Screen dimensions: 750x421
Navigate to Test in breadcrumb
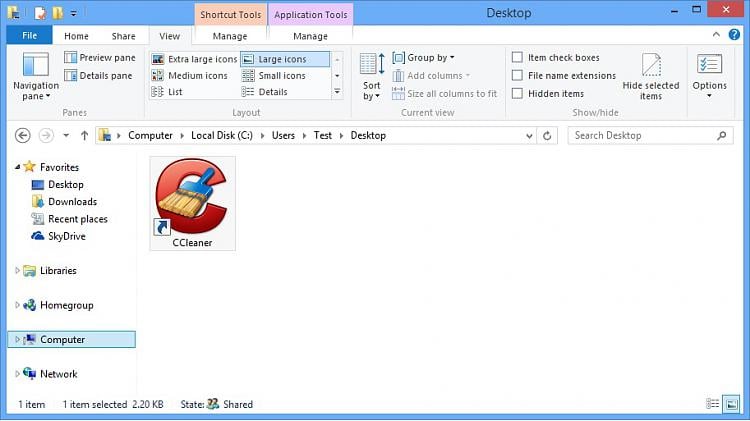[x=323, y=136]
